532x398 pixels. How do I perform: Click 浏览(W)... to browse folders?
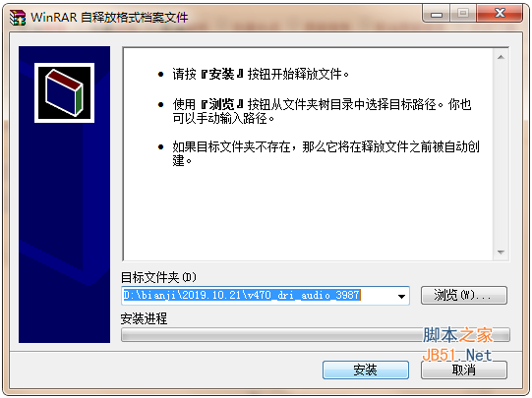point(464,295)
